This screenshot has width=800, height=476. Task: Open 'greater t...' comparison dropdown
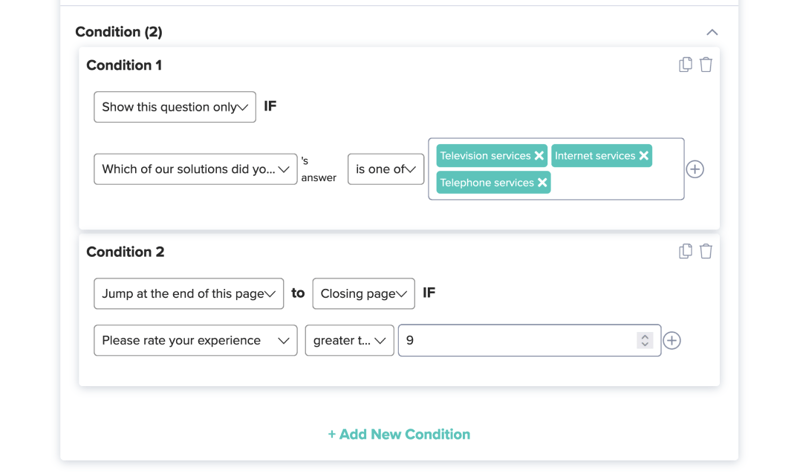pos(349,340)
